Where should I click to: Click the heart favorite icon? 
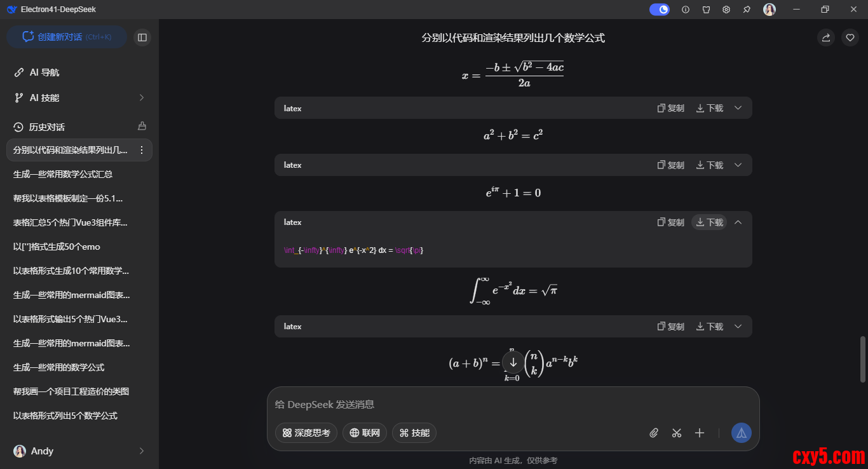(850, 37)
